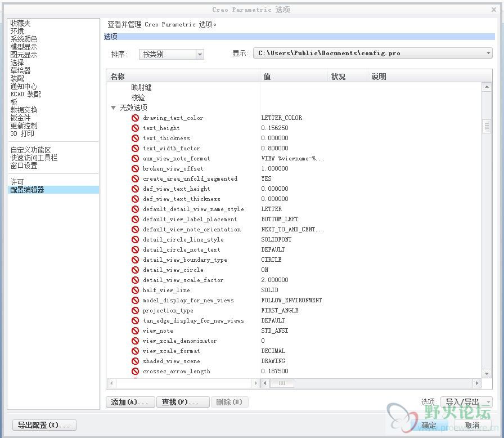
Task: Open 自定义功能区 settings
Action: (30, 150)
